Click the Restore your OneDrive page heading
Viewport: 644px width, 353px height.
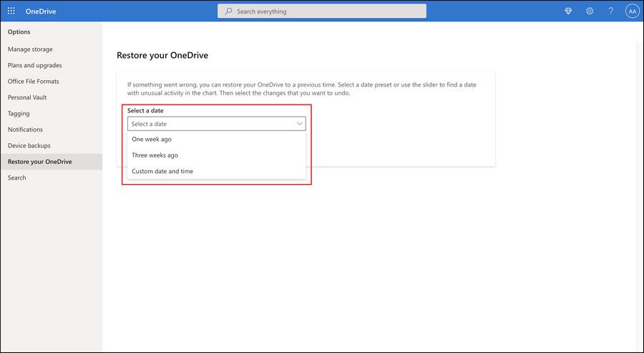[162, 55]
